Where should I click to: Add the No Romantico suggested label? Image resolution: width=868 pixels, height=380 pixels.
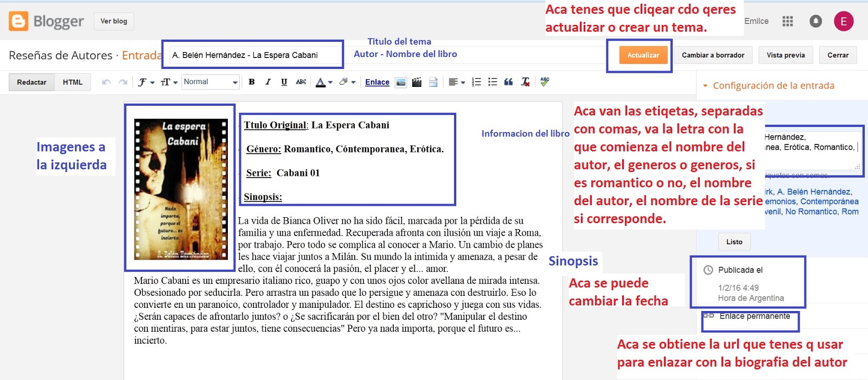812,211
